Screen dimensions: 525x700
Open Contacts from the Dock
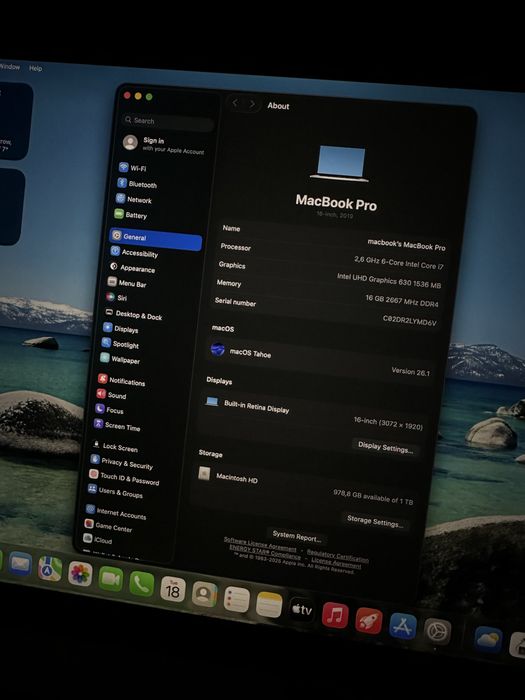(x=204, y=594)
